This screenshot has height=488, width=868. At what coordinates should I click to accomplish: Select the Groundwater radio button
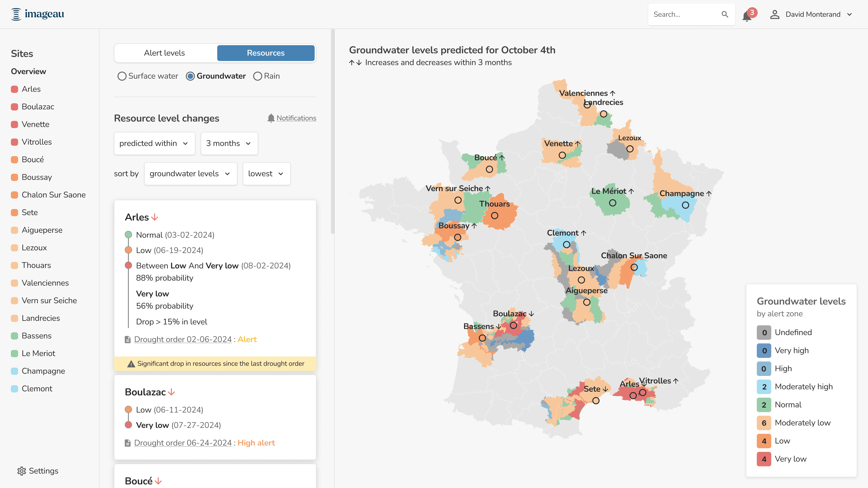point(190,76)
